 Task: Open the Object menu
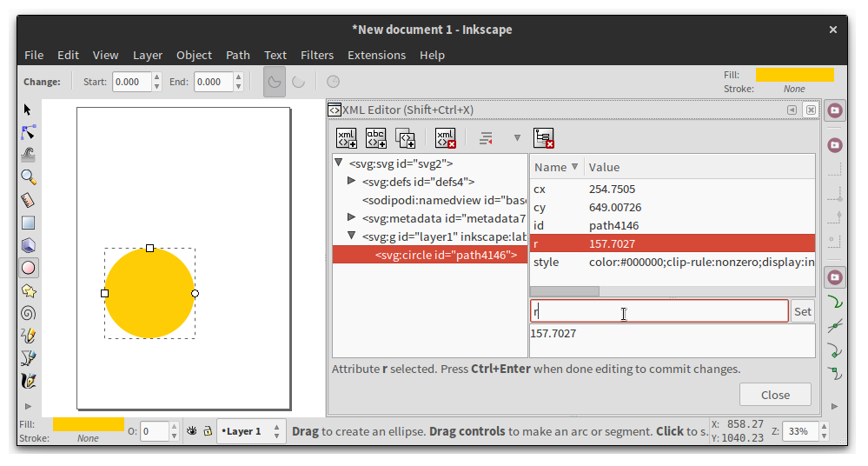(194, 56)
